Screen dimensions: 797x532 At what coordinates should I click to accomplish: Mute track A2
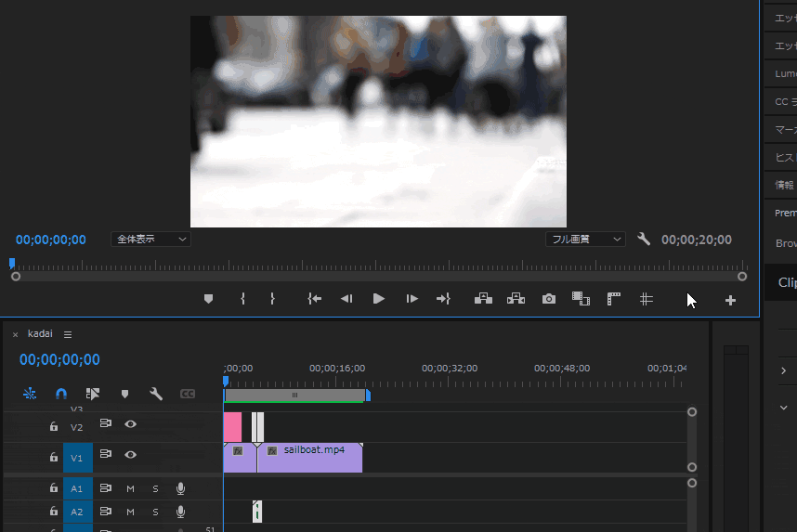(131, 512)
